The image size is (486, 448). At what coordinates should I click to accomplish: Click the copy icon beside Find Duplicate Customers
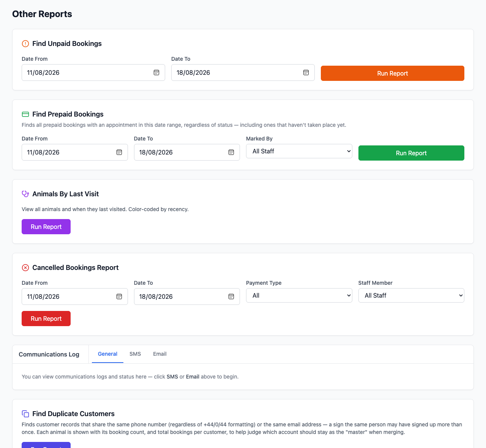click(x=25, y=414)
